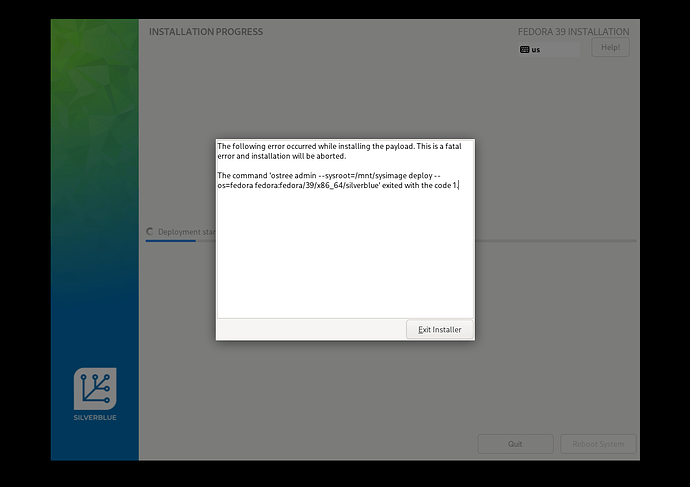This screenshot has width=690, height=487.
Task: Click the 'ostree admin' command line text
Action: [338, 180]
